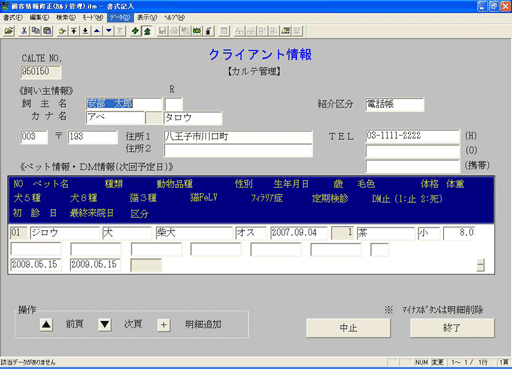This screenshot has width=512, height=369.
Task: Click the greyed floppy disk save icon
Action: click(x=162, y=31)
